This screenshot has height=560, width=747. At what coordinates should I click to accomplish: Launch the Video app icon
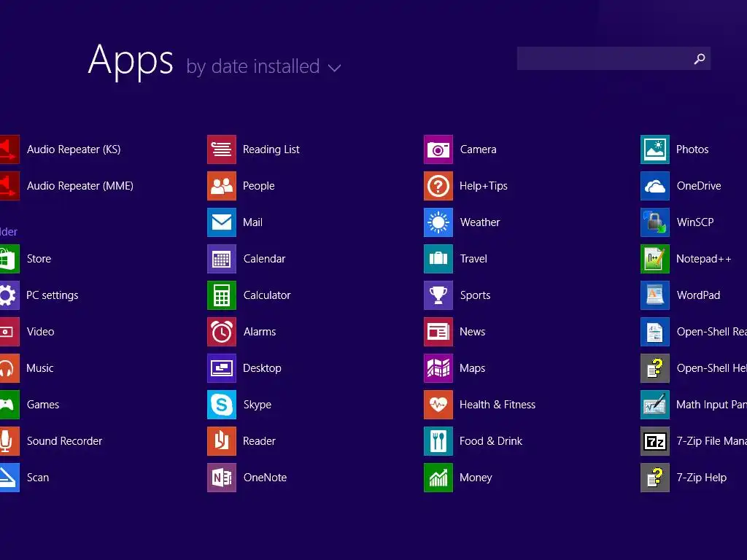point(9,332)
